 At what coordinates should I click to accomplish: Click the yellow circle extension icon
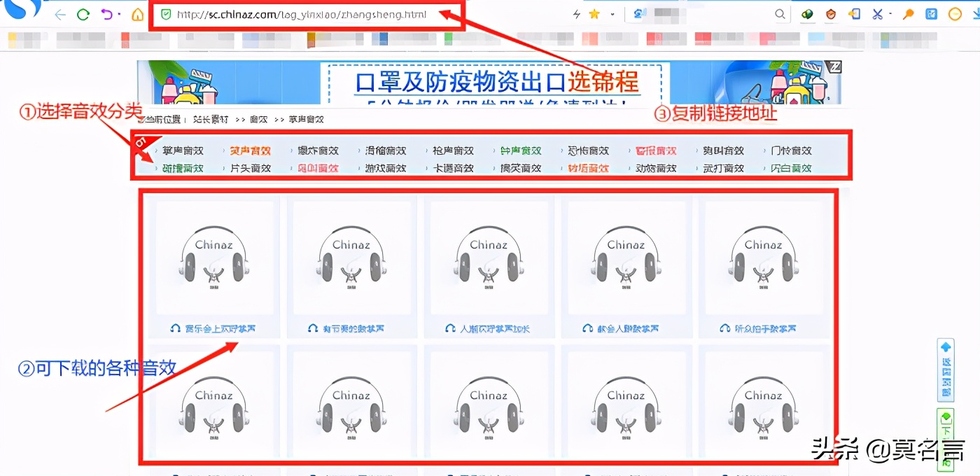pyautogui.click(x=955, y=14)
